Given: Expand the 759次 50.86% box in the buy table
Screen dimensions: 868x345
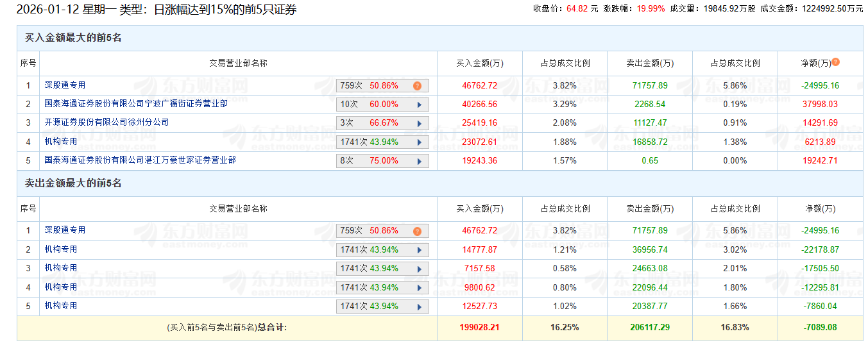Looking at the screenshot, I should click(382, 86).
